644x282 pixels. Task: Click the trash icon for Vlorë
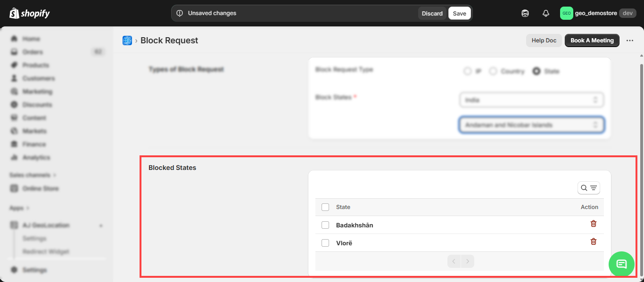(593, 242)
